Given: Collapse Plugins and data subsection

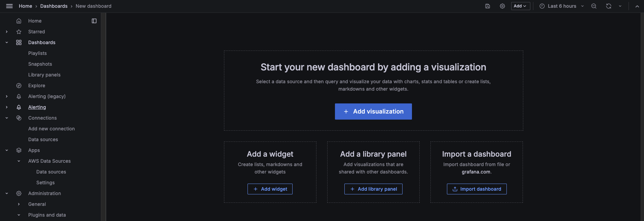Looking at the screenshot, I should (x=19, y=215).
